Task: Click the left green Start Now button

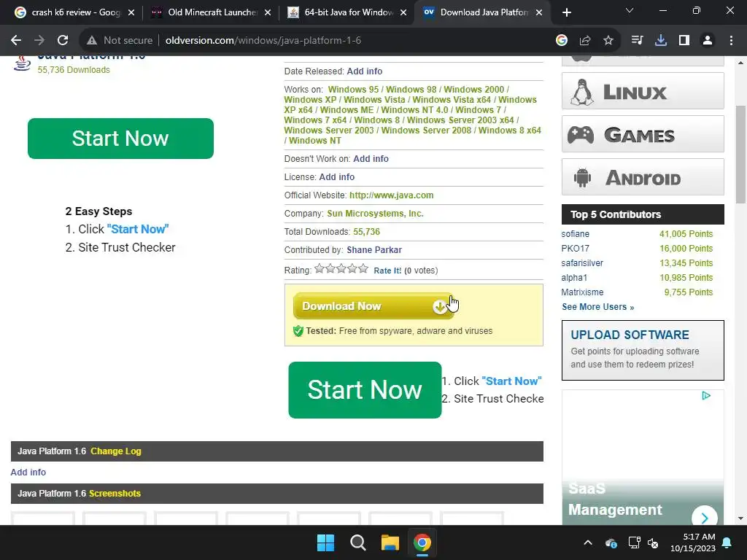Action: point(120,139)
